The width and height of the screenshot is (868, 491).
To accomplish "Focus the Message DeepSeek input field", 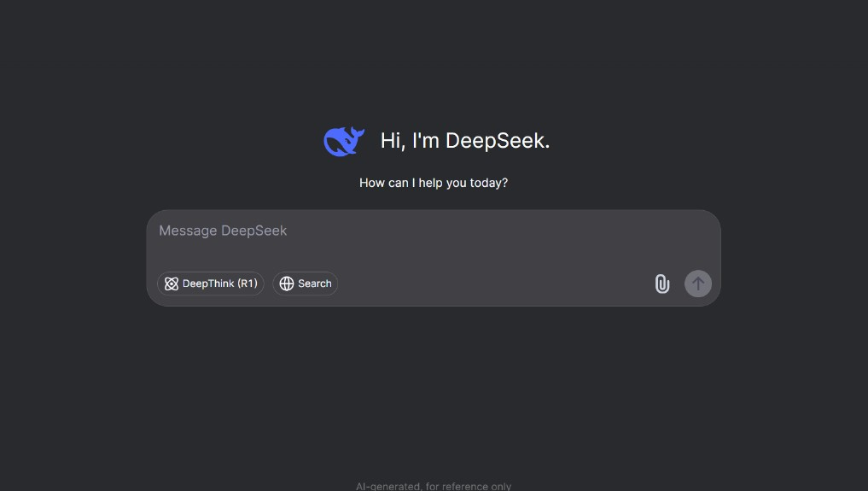I will (x=433, y=242).
